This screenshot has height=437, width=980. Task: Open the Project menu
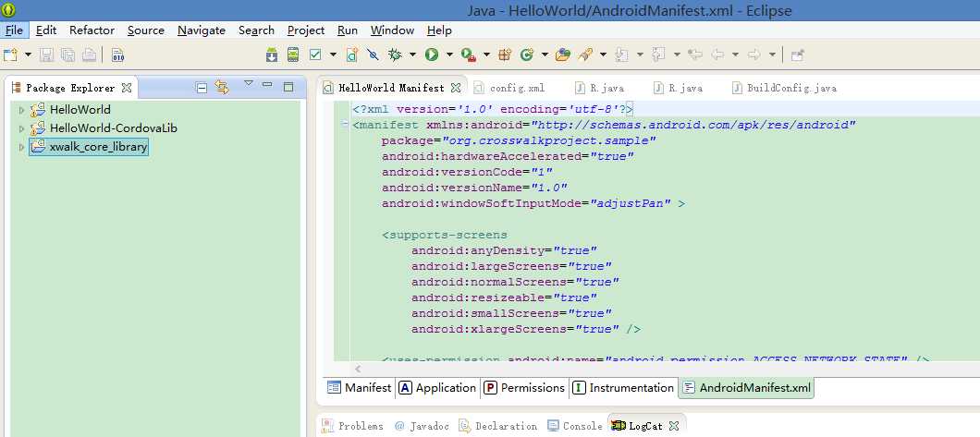[306, 30]
